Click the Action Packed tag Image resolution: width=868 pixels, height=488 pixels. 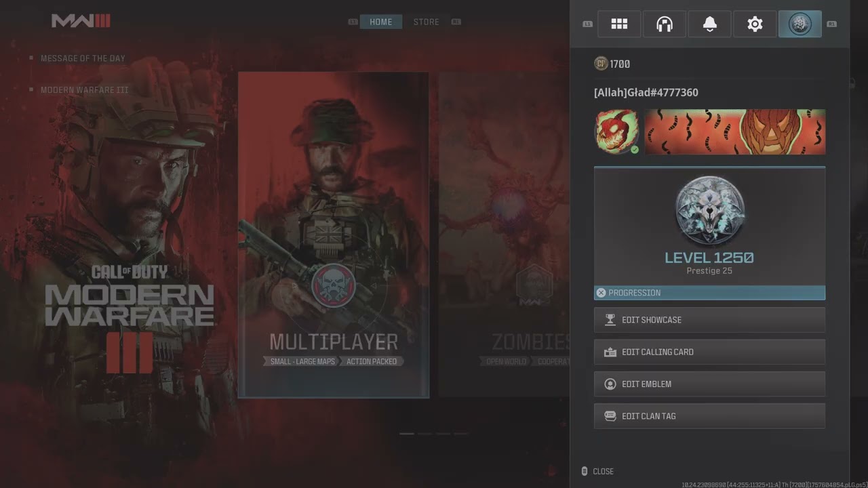point(372,361)
